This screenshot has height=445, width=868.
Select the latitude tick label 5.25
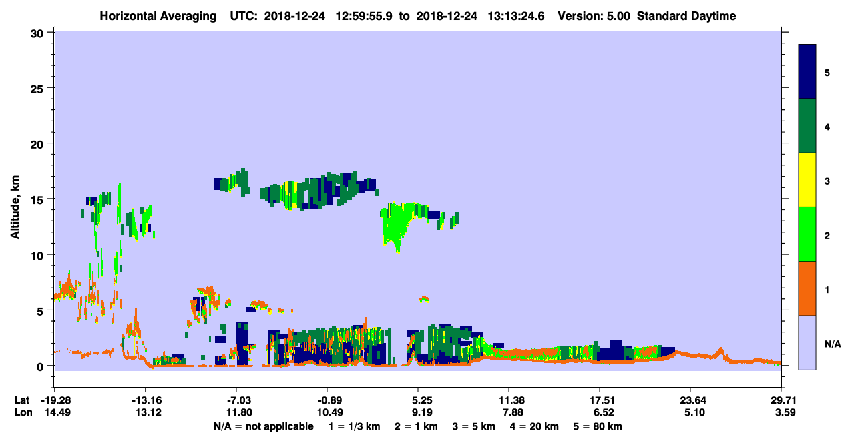coord(417,400)
